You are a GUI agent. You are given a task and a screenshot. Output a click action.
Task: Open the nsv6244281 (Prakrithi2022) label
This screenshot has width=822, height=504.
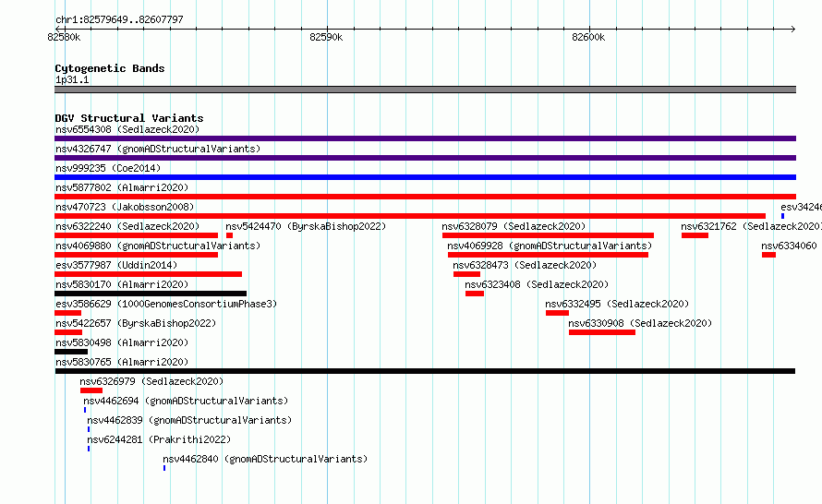159,439
